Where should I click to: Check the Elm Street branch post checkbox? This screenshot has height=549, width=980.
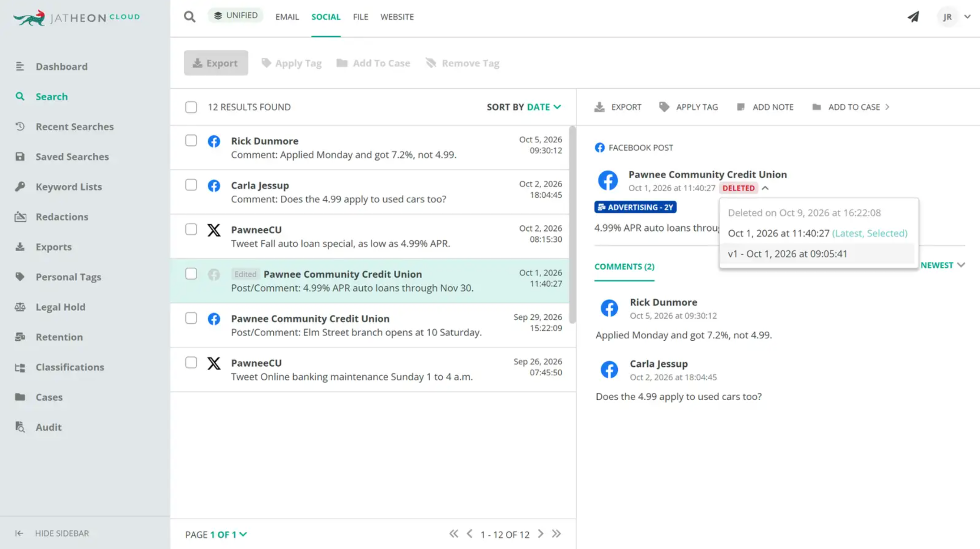click(191, 318)
